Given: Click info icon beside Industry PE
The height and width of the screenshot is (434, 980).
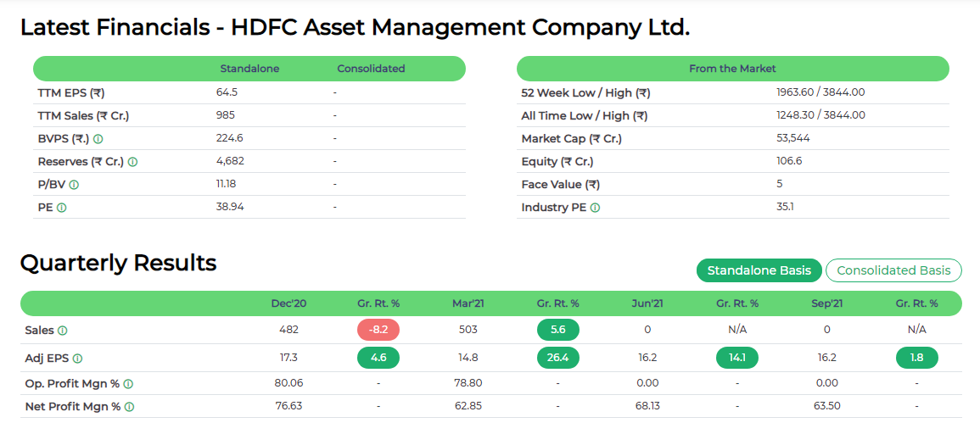Looking at the screenshot, I should tap(595, 208).
